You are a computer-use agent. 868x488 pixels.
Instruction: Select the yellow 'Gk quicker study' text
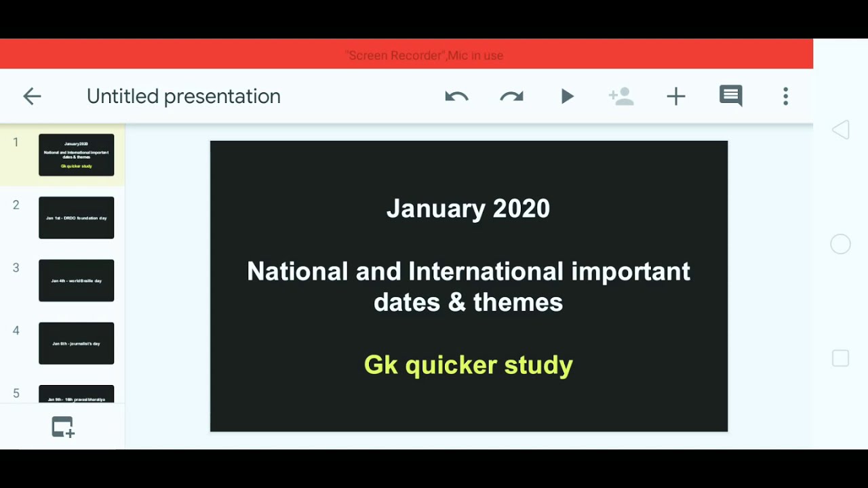[469, 365]
